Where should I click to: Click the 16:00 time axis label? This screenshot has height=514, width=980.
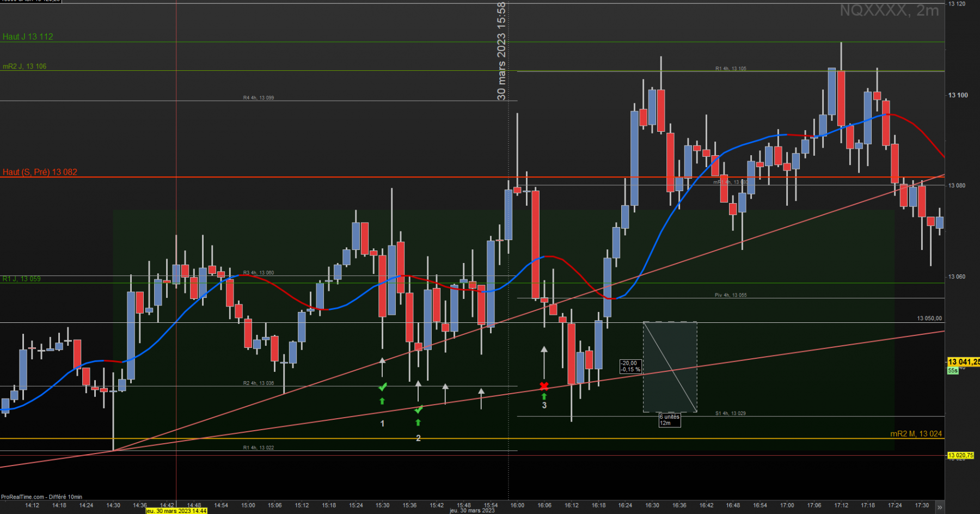coord(517,505)
